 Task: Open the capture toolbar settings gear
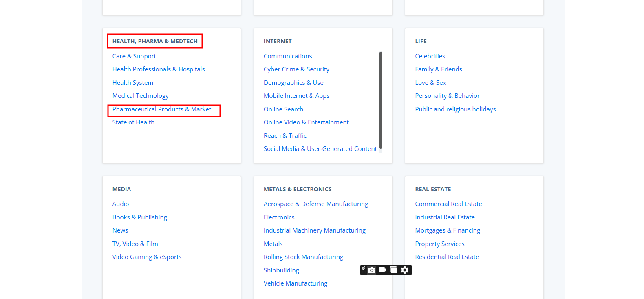point(405,270)
